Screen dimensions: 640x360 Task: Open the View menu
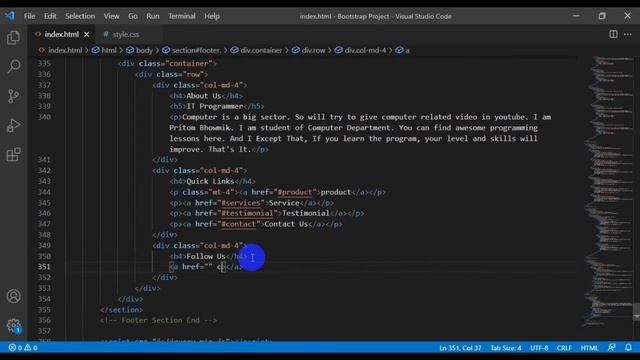pyautogui.click(x=111, y=16)
